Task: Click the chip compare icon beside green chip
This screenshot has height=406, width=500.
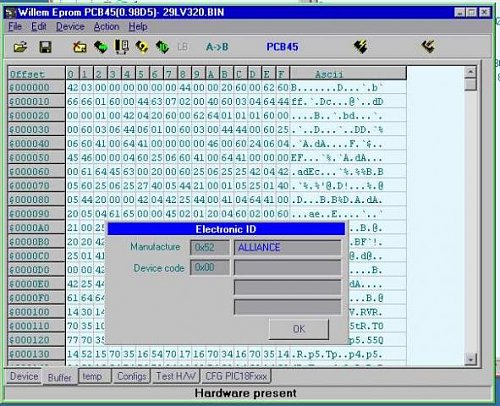Action: point(122,47)
